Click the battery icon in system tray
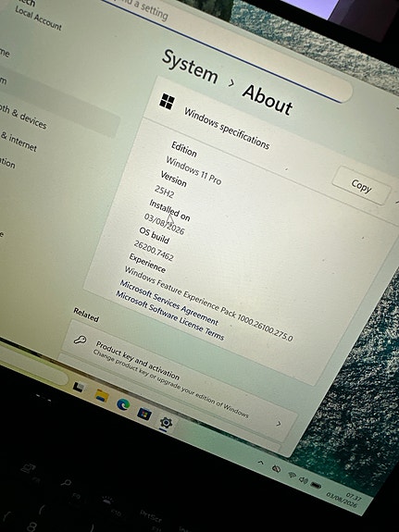Viewport: 399px width, 532px height. [x=316, y=486]
